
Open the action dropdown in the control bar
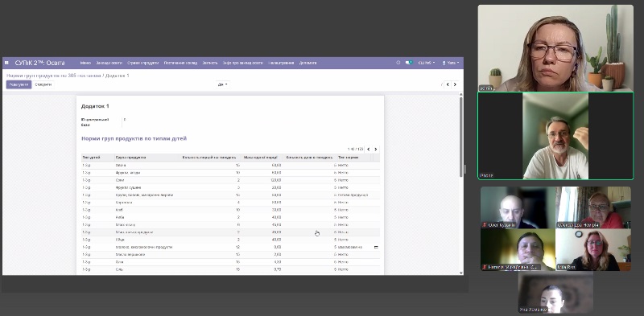pos(223,84)
